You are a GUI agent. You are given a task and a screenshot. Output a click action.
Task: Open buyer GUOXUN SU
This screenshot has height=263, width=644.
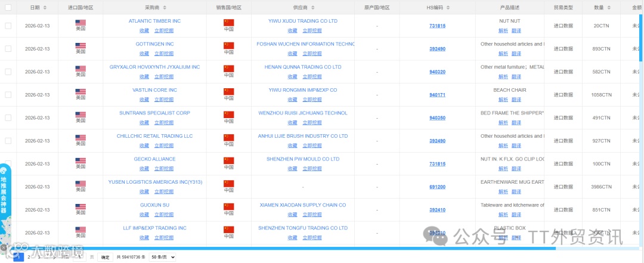[x=154, y=205]
